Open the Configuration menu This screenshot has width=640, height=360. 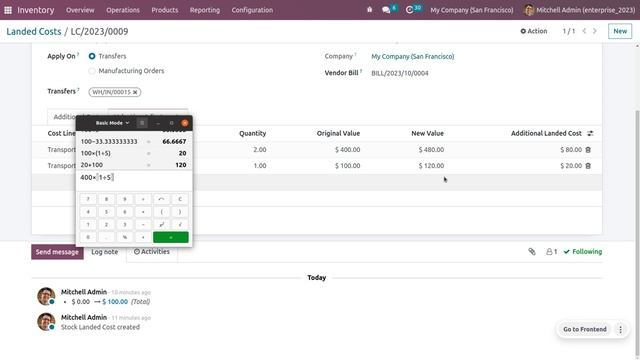pos(252,10)
